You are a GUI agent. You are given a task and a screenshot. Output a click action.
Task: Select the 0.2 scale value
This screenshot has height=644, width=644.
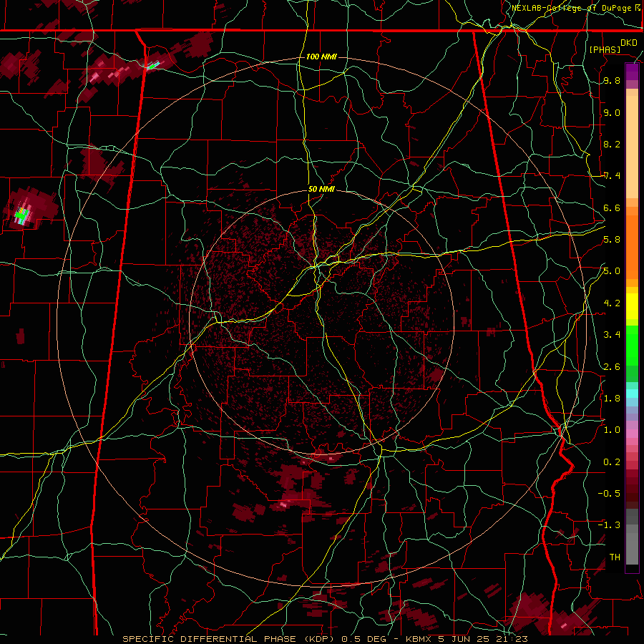pyautogui.click(x=612, y=462)
